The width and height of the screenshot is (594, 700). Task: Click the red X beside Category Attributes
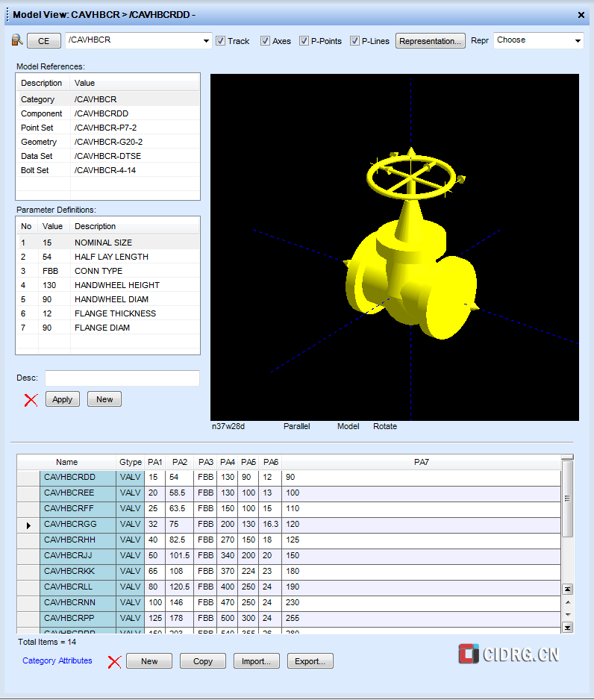point(114,661)
